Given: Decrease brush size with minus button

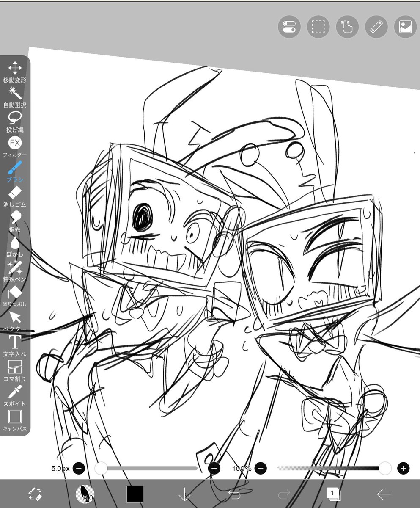Looking at the screenshot, I should point(79,468).
